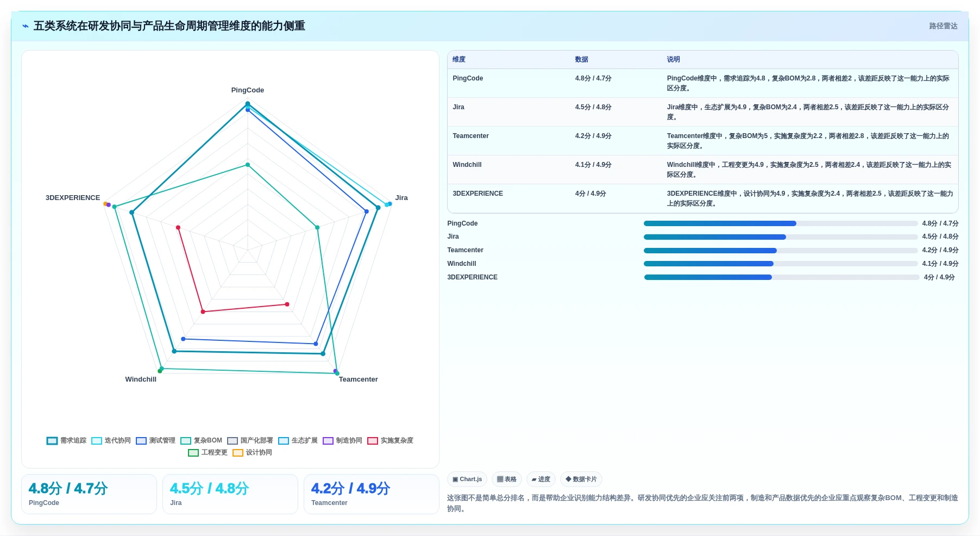Open the Teamcenter 4.2分 / 4.9分 summary card

372,494
